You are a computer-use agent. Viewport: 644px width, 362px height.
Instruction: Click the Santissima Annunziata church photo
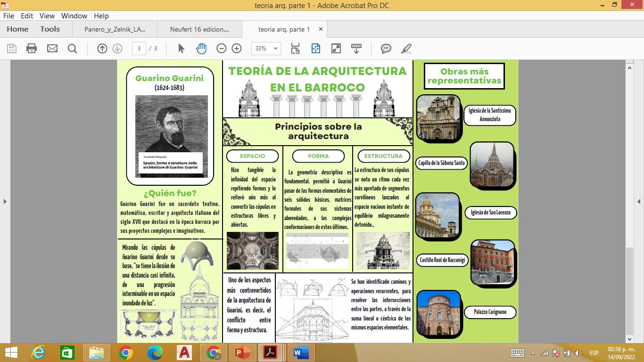[438, 117]
